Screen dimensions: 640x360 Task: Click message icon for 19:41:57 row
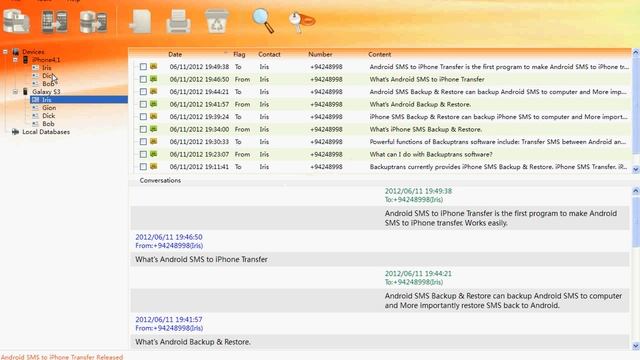click(153, 104)
